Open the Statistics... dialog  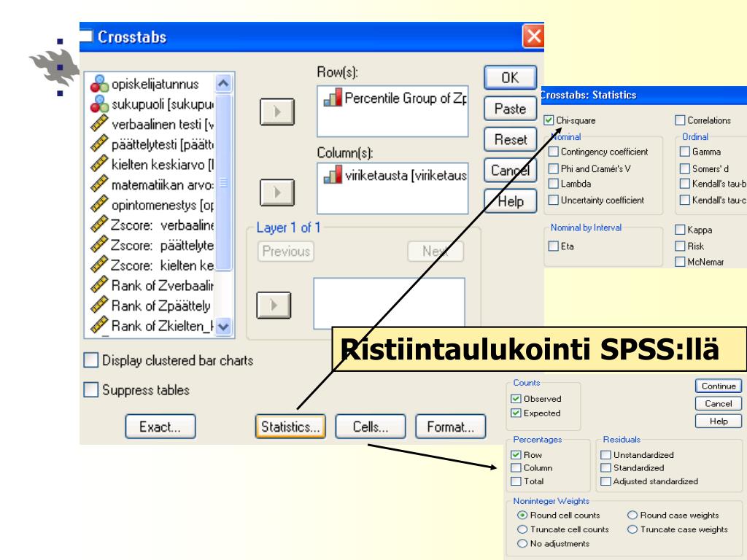tap(290, 426)
